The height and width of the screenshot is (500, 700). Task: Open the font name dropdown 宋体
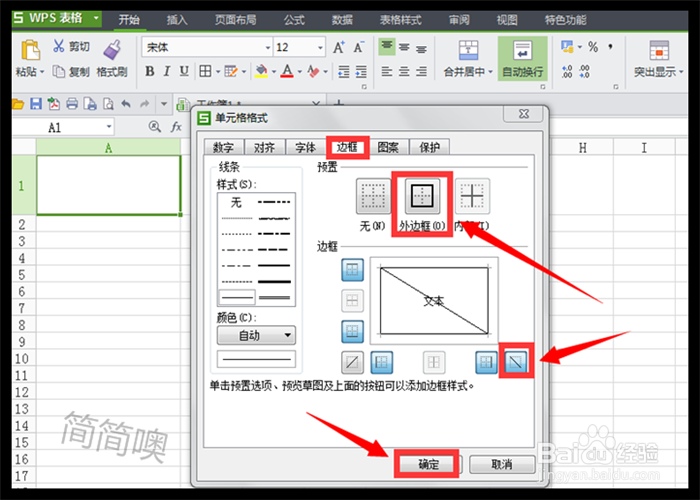[x=268, y=48]
